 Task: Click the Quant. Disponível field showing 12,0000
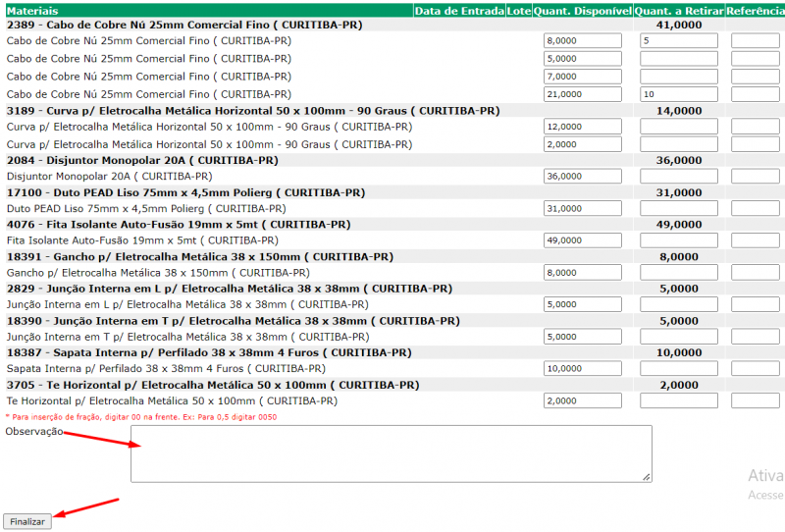tap(582, 128)
